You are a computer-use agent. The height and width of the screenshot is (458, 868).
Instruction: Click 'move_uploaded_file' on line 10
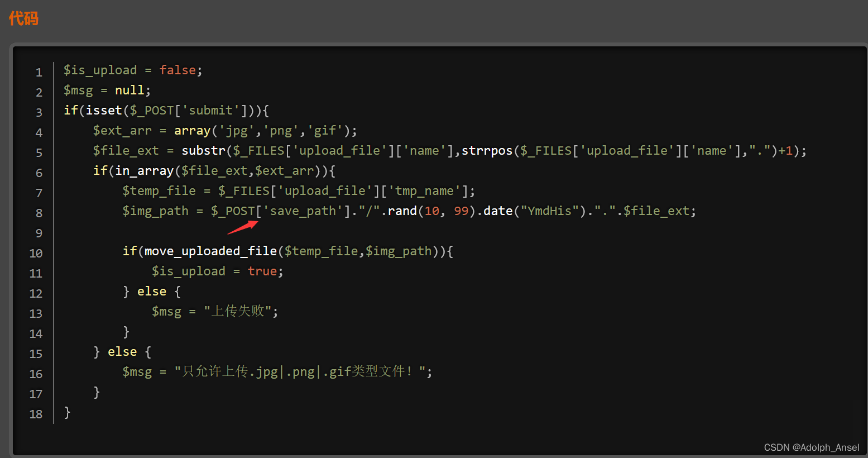[210, 251]
